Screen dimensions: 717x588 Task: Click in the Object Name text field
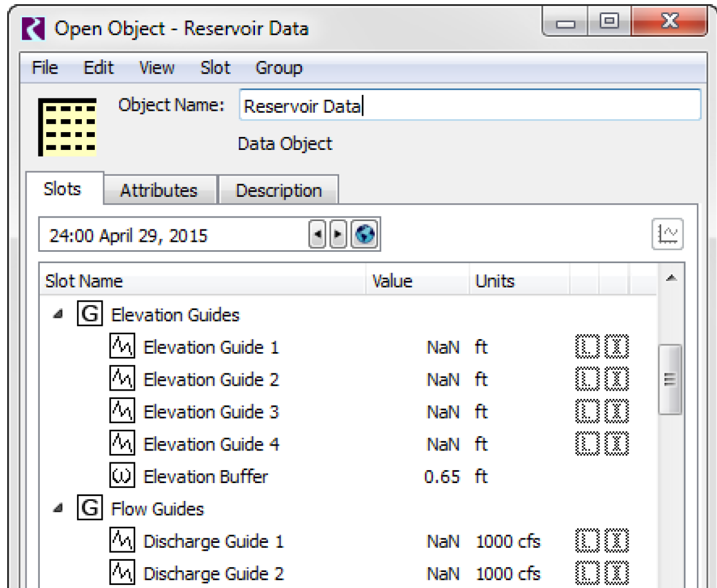(470, 106)
